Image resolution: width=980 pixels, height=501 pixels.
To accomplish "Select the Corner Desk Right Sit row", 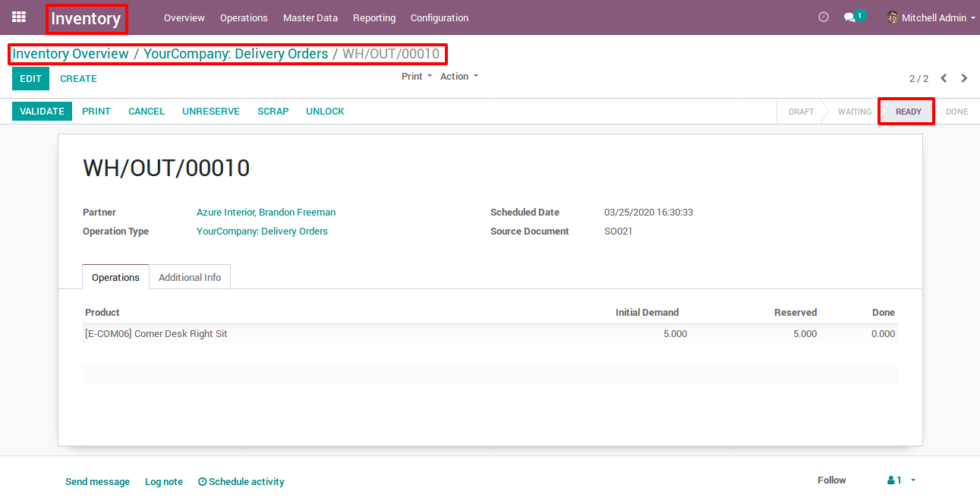I will tap(490, 333).
